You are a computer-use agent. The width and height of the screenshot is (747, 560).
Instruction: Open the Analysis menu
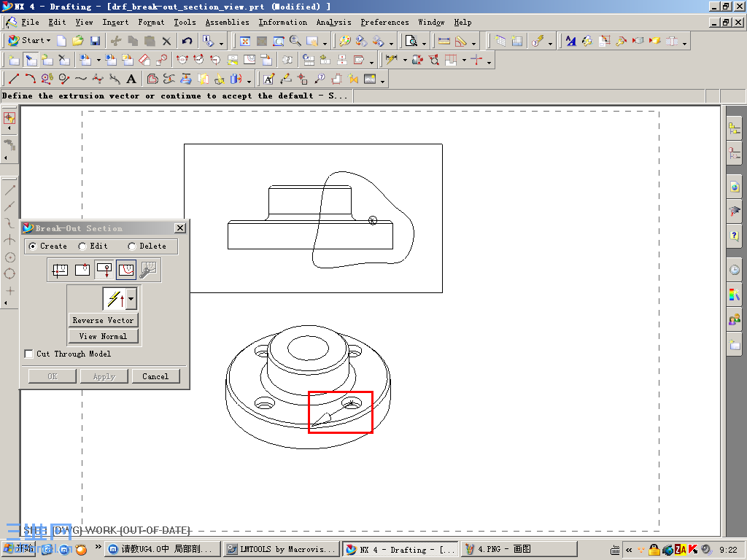coord(333,23)
